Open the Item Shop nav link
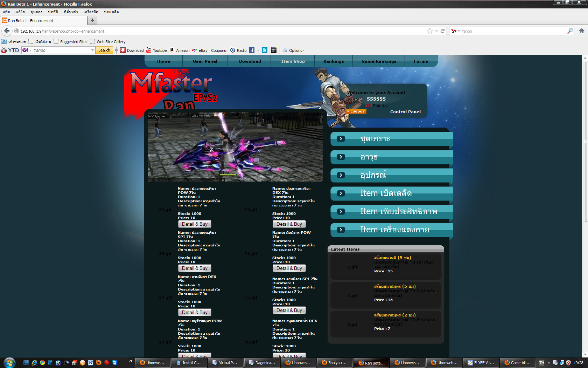Viewport: 588px width, 368px height. pyautogui.click(x=293, y=61)
